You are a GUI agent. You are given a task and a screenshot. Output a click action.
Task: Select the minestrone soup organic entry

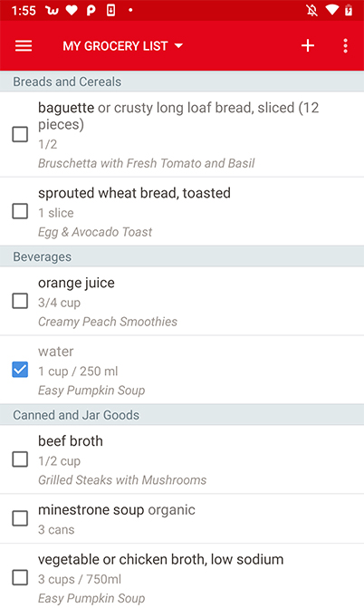(182, 519)
